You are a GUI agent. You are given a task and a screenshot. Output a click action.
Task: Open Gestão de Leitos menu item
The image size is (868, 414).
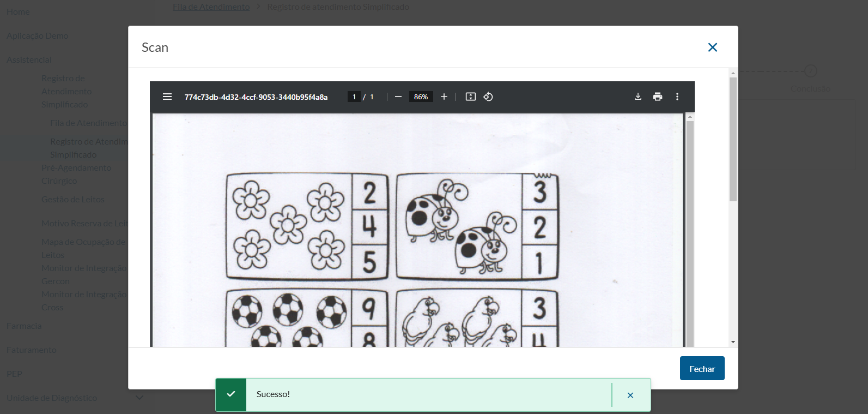click(x=73, y=199)
